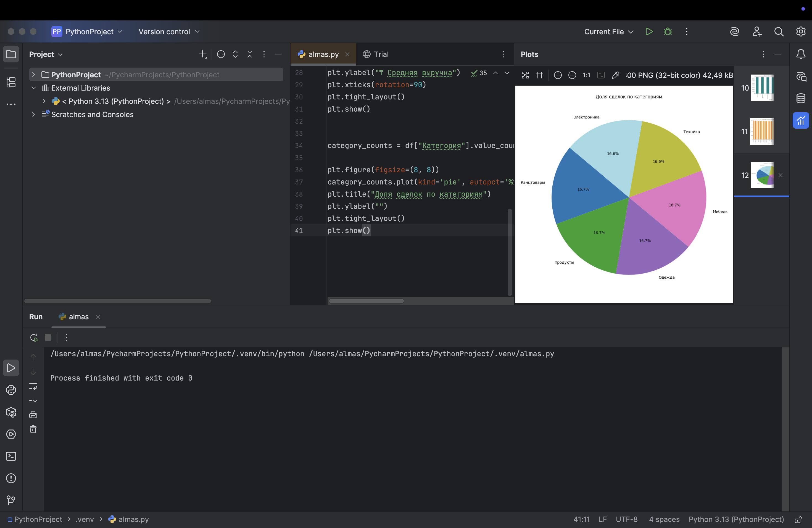This screenshot has height=528, width=812.
Task: Toggle soft-wrap in the Run console
Action: coord(33,386)
